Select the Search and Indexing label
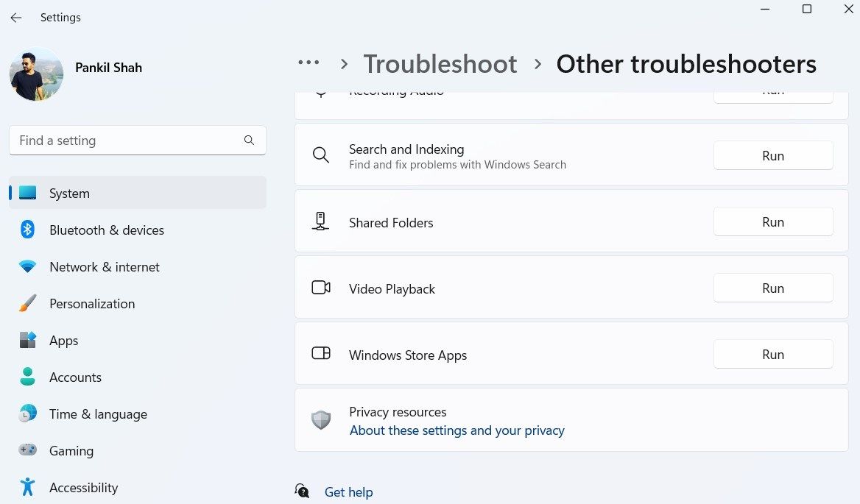860x504 pixels. (406, 149)
